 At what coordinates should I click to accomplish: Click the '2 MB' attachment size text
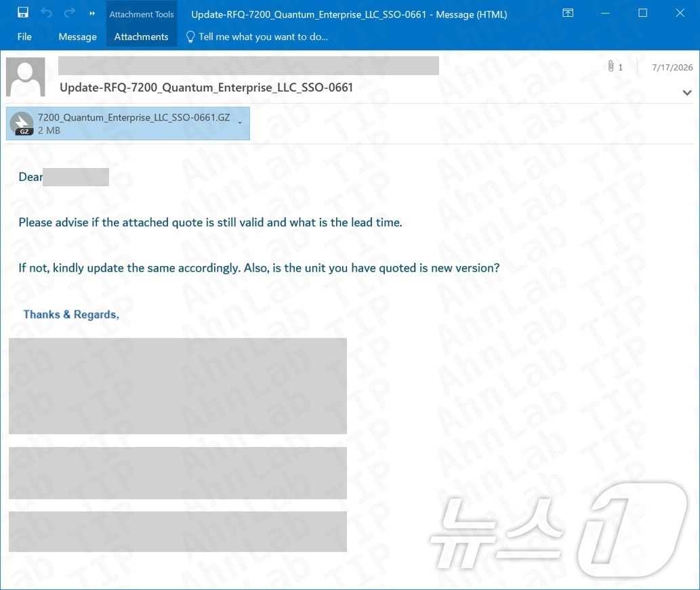[49, 130]
